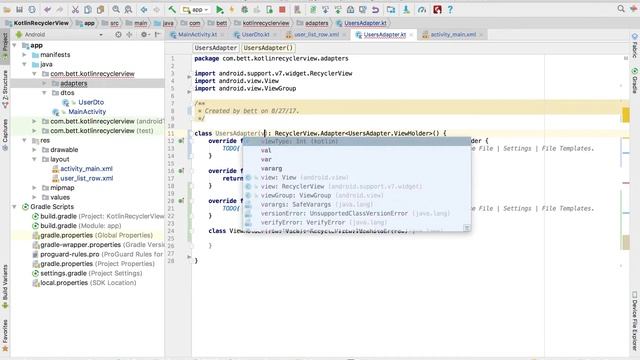This screenshot has width=640, height=360.
Task: Select UserDto file in project tree
Action: pyautogui.click(x=91, y=102)
